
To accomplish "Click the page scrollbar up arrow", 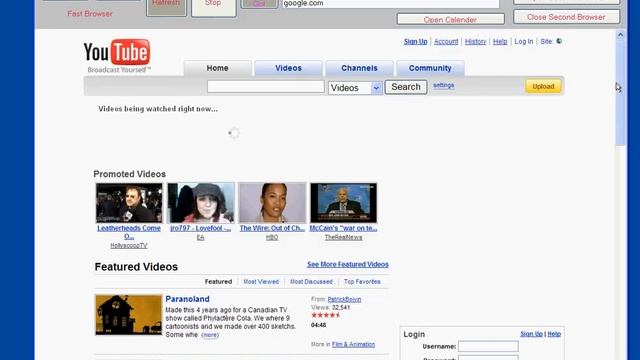I will 620,35.
